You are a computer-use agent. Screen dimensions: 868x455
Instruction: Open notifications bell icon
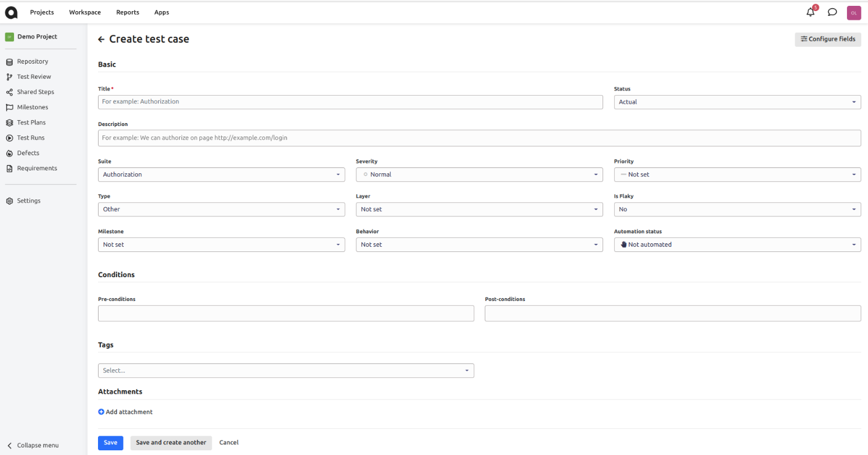[x=810, y=12]
